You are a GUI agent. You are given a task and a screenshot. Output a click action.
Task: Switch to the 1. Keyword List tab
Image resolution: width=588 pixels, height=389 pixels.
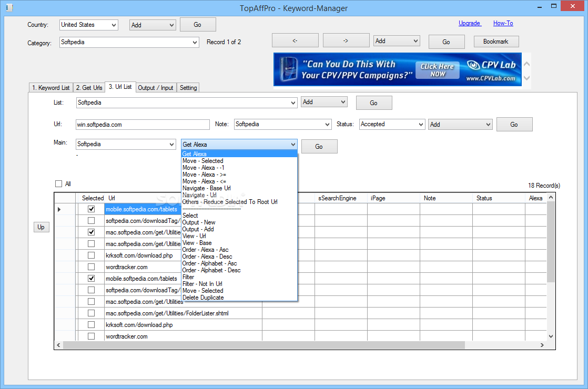coord(50,88)
